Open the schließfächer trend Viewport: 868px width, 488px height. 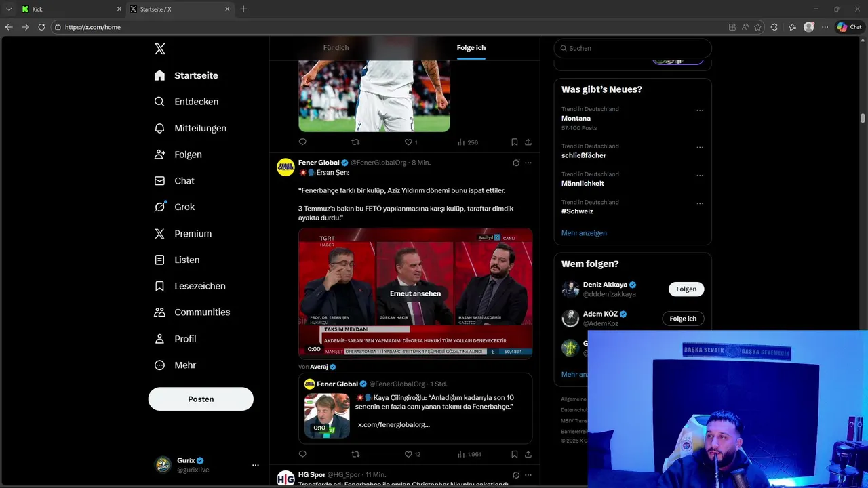coord(584,155)
